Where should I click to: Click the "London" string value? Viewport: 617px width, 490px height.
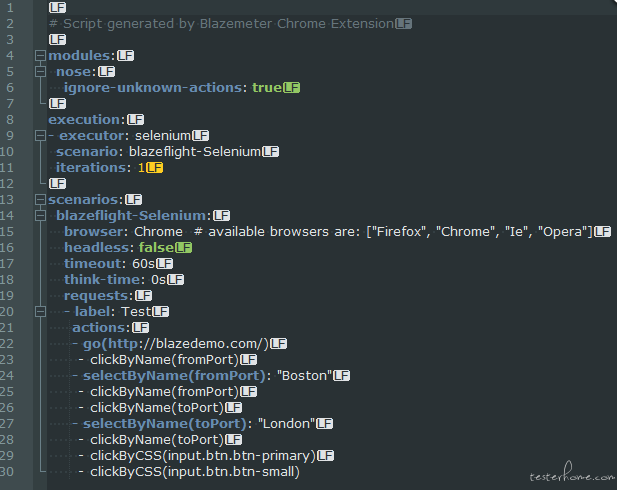point(286,424)
